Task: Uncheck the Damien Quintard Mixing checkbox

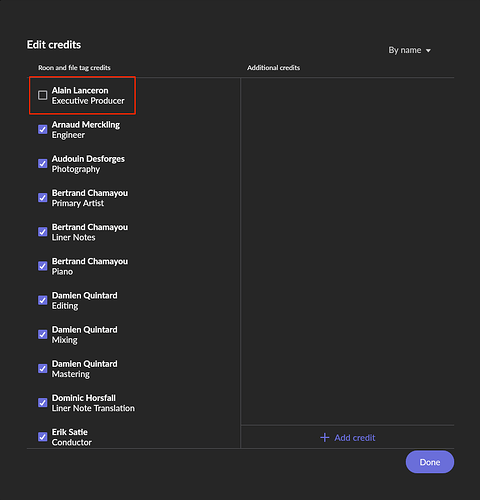Action: 42,334
